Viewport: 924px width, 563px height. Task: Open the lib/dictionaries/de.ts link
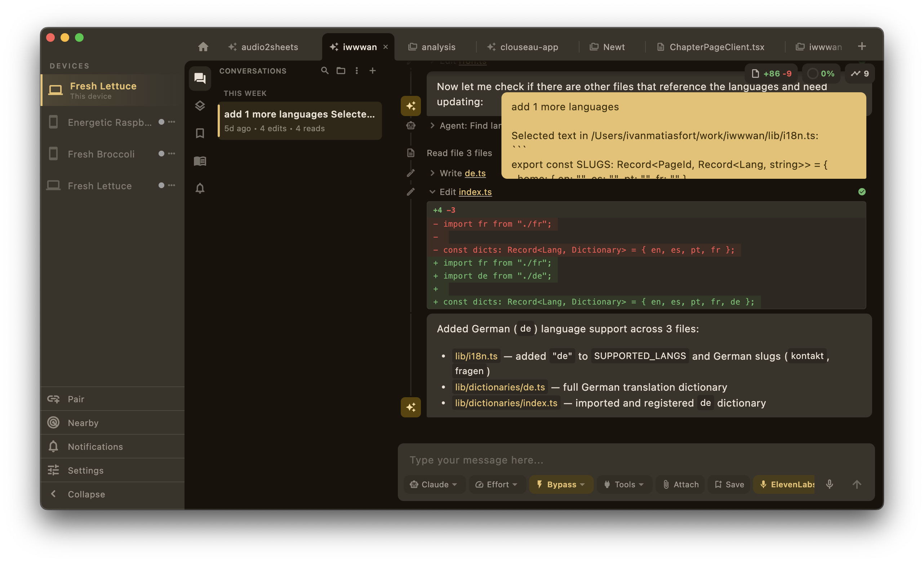pyautogui.click(x=500, y=387)
